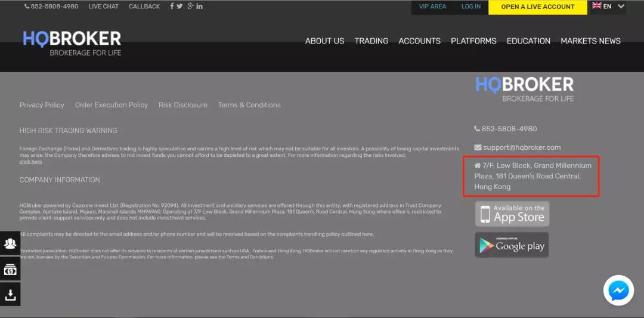Click the footer phone number 852-5808-4980
The height and width of the screenshot is (318, 644).
(x=509, y=129)
